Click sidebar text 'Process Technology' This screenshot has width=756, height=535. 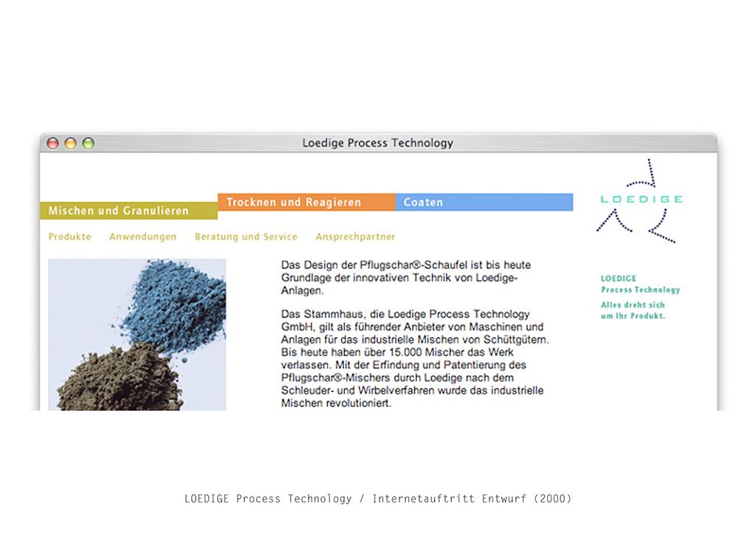point(640,290)
